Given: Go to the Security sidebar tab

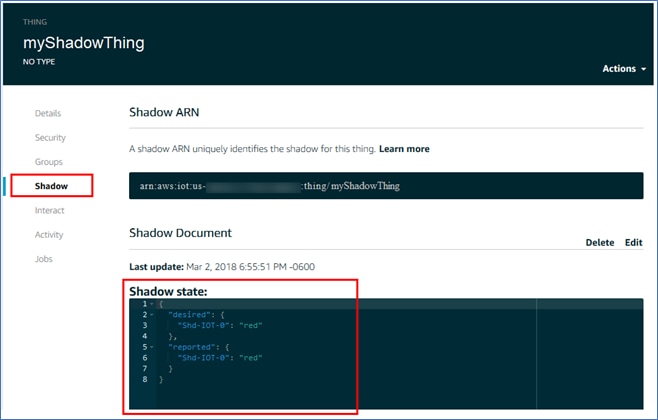Looking at the screenshot, I should tap(50, 138).
